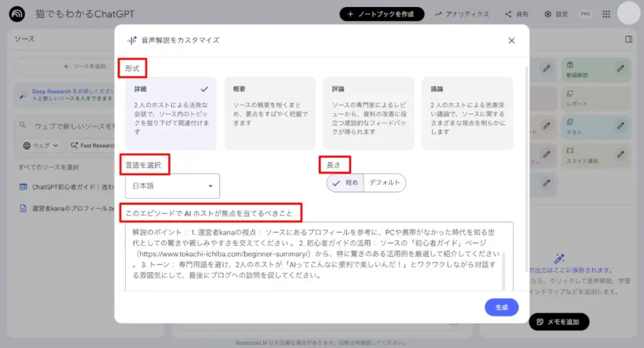Open 設定 settings in the top bar
The height and width of the screenshot is (348, 644).
[556, 14]
